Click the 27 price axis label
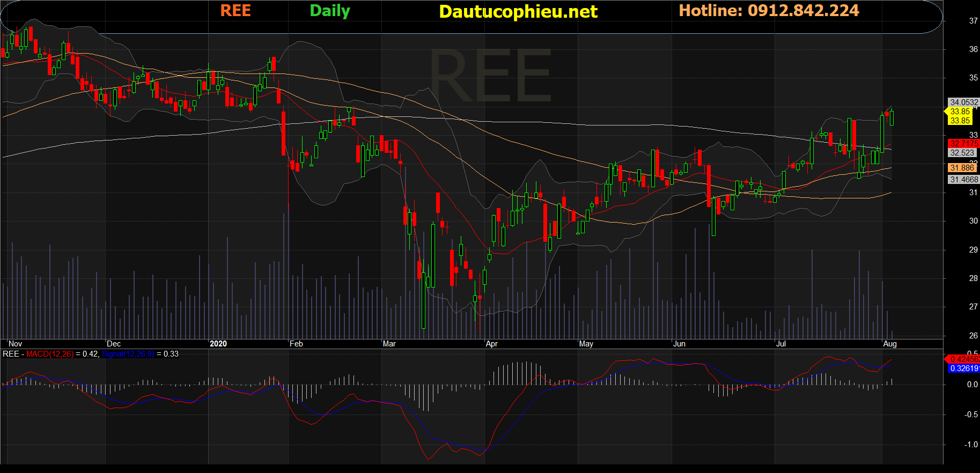 (x=973, y=307)
